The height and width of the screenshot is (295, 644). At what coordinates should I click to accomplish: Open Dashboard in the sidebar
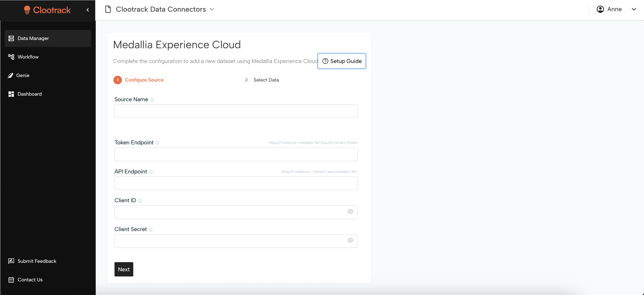click(48, 94)
